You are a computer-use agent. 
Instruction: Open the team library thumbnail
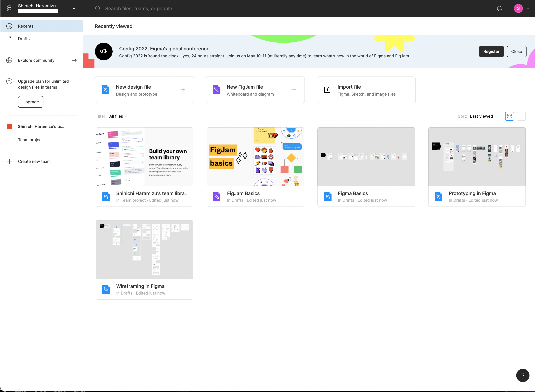pos(144,157)
